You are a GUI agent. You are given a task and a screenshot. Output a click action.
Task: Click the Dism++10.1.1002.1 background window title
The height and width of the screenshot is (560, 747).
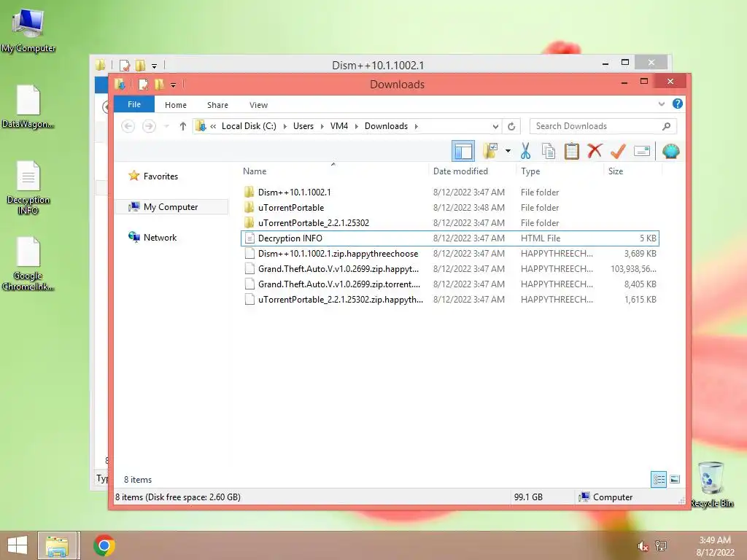378,65
